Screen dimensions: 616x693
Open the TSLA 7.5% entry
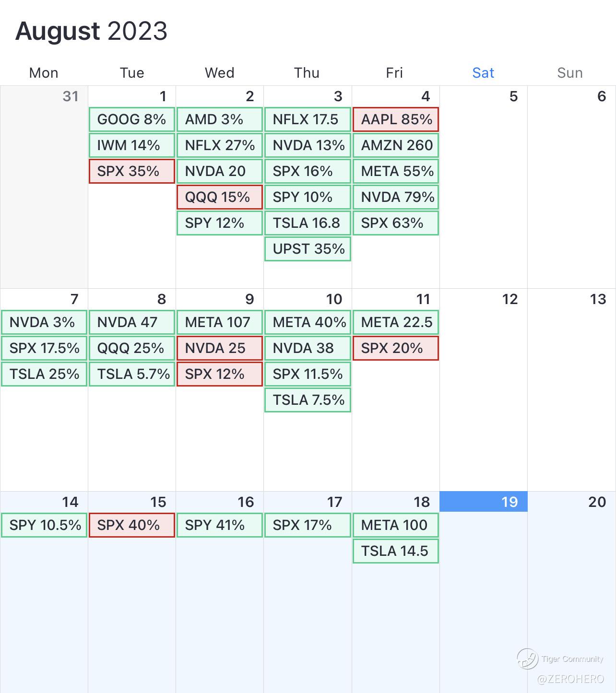click(x=308, y=400)
